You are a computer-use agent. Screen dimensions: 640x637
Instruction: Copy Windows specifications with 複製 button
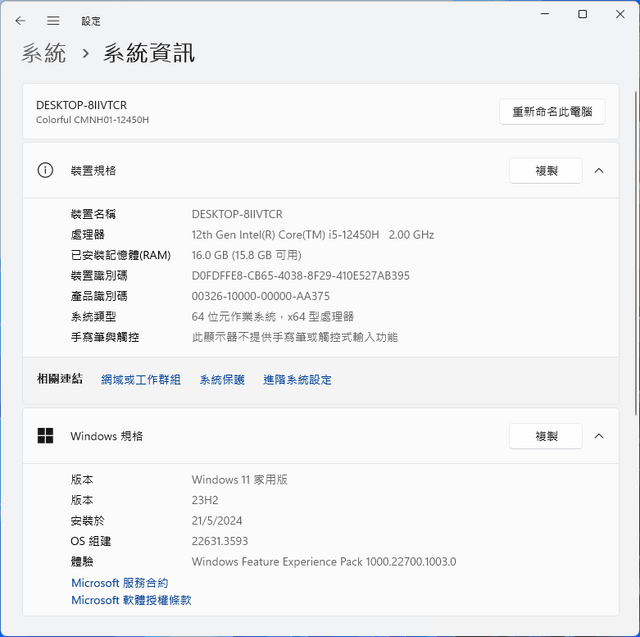tap(546, 436)
